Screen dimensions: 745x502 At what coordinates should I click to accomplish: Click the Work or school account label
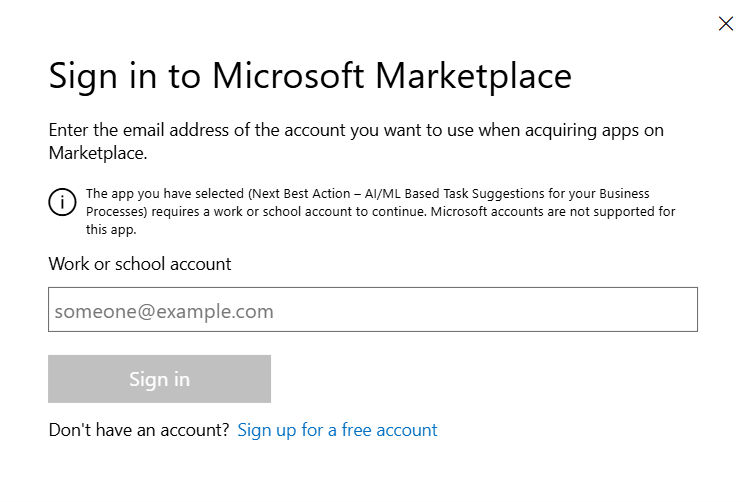(140, 264)
